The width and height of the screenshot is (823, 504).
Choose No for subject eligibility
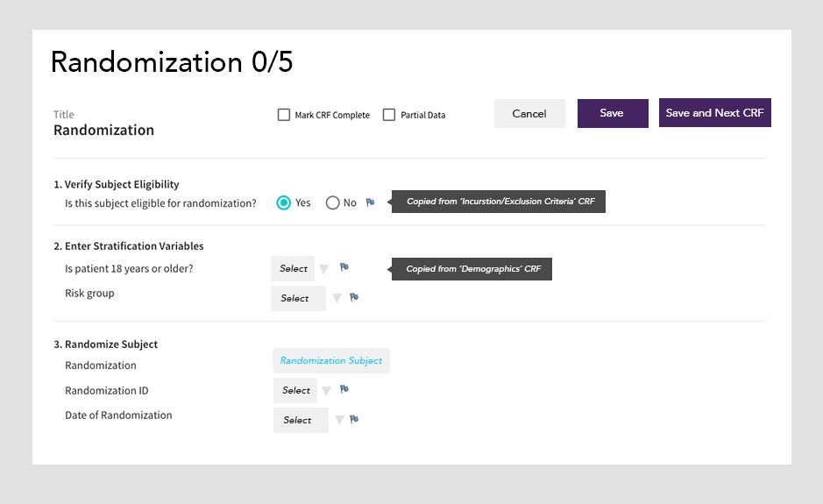coord(332,202)
